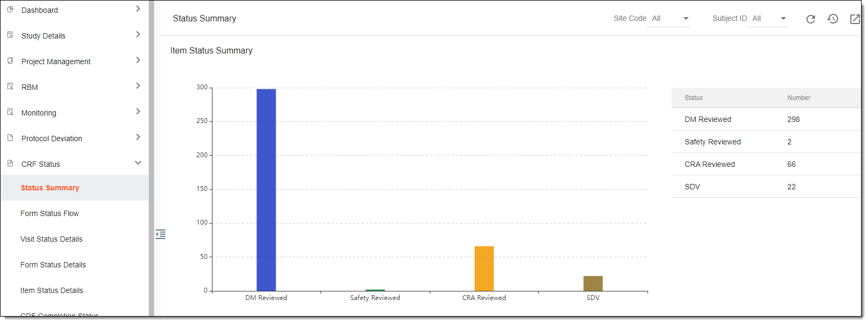Click the Status column header
The width and height of the screenshot is (868, 323).
tap(694, 98)
